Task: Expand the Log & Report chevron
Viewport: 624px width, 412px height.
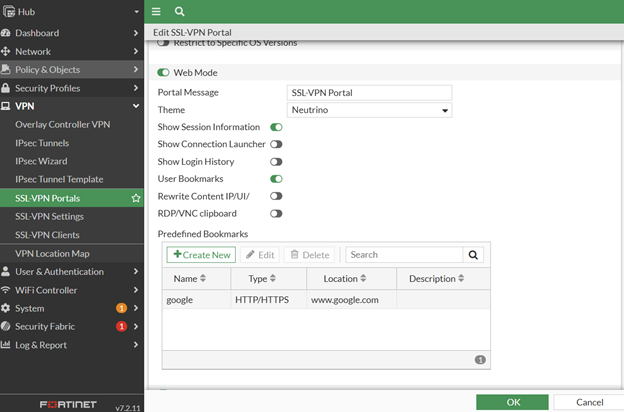Action: tap(136, 344)
